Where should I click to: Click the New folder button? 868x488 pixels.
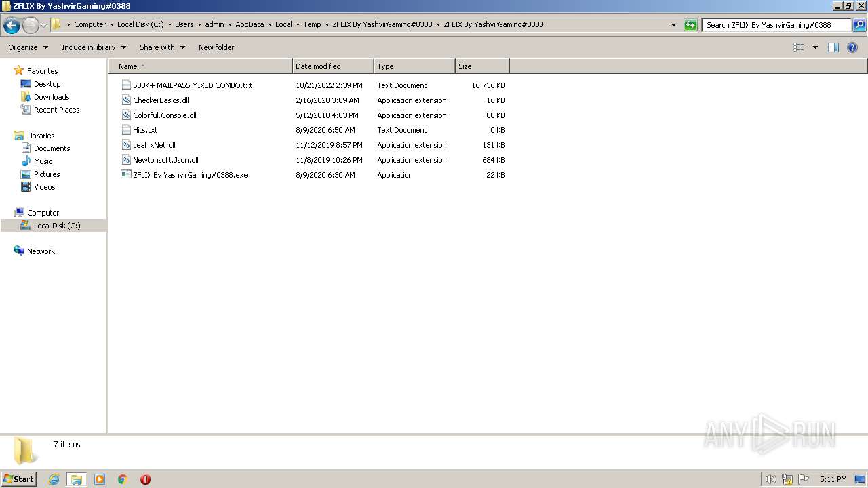[x=216, y=47]
